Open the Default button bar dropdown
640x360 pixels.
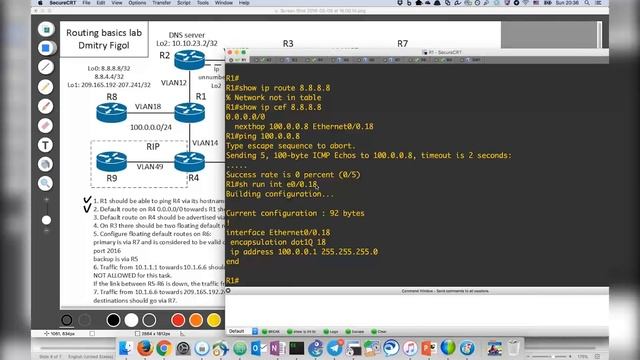point(243,331)
